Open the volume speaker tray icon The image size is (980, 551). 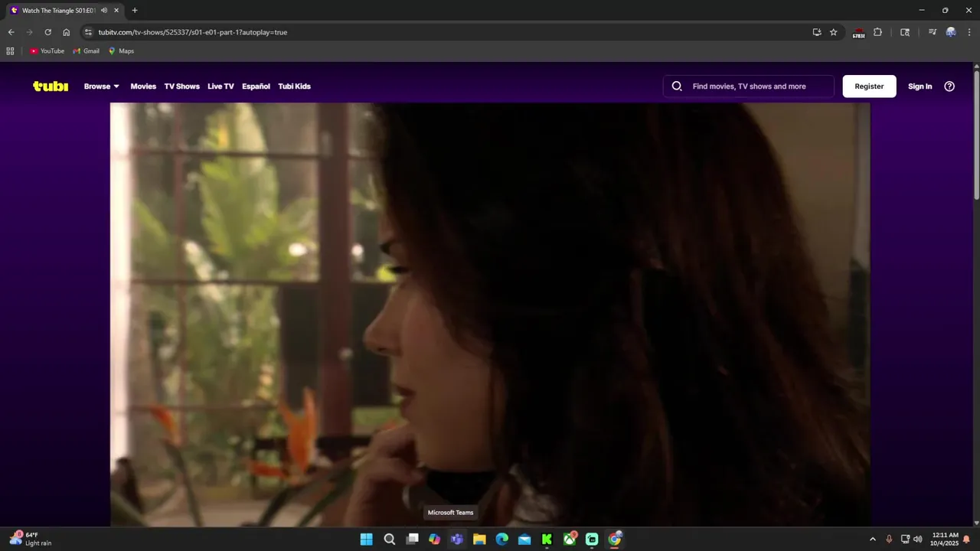917,540
